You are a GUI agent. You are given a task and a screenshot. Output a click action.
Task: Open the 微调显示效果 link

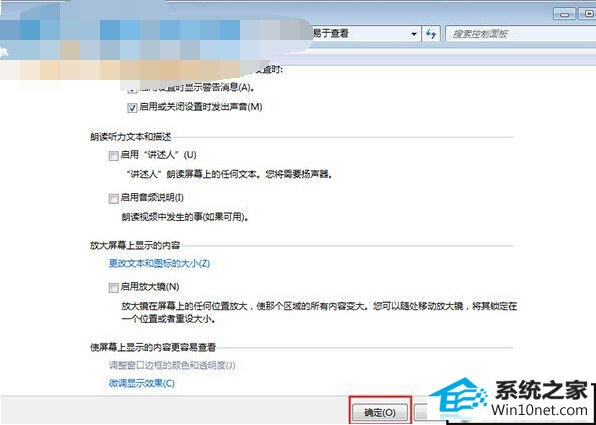(x=142, y=383)
